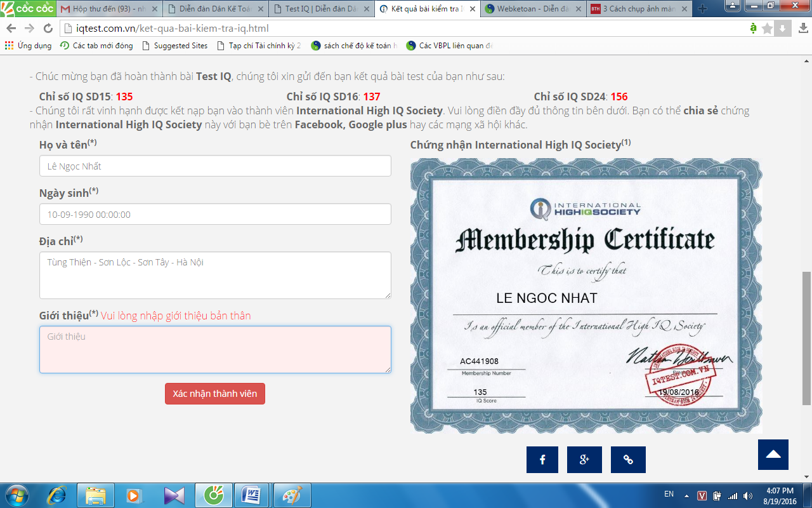Go back using the browser back arrow
The height and width of the screenshot is (508, 812).
(x=11, y=29)
